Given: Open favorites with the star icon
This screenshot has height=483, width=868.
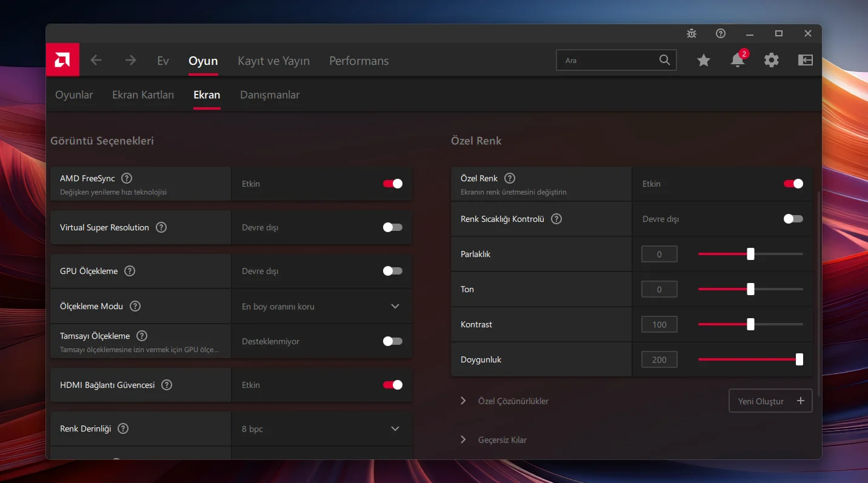Looking at the screenshot, I should (703, 60).
